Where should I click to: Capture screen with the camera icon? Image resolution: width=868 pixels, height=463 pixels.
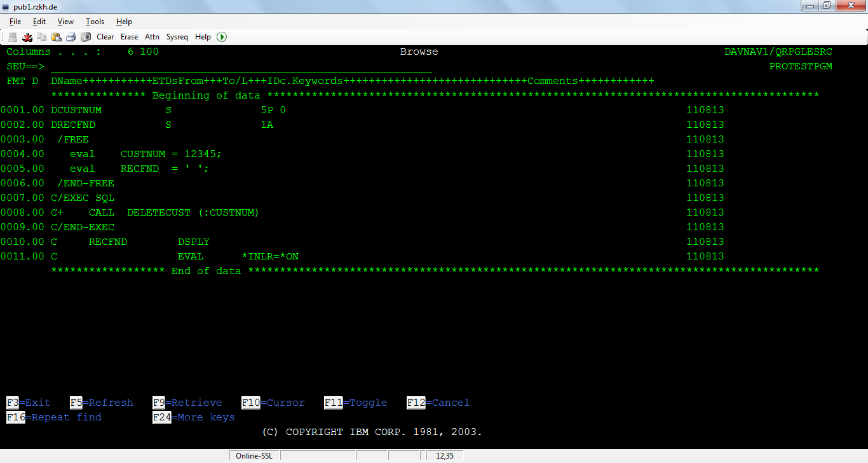pos(85,36)
